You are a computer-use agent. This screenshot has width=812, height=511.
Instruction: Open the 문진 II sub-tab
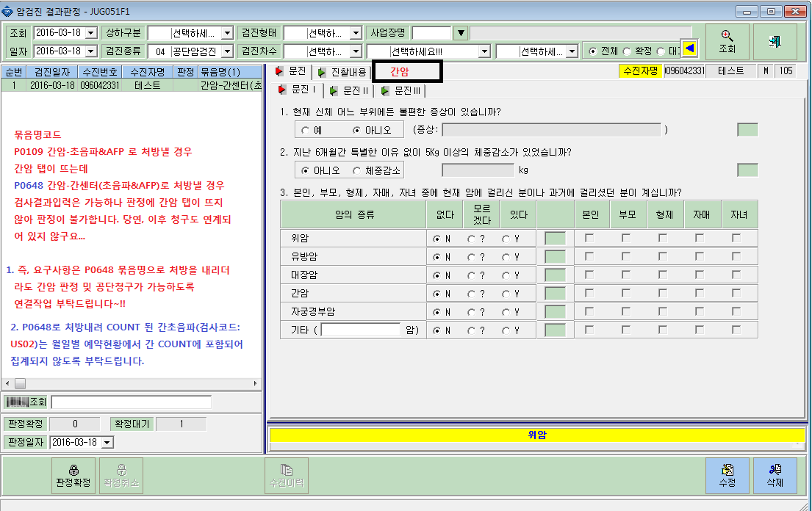[x=351, y=90]
